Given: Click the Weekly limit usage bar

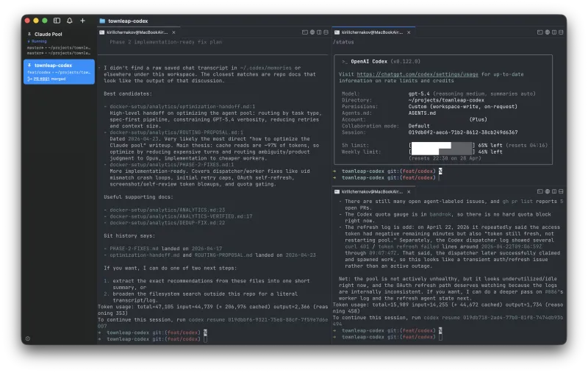Looking at the screenshot, I should [442, 152].
